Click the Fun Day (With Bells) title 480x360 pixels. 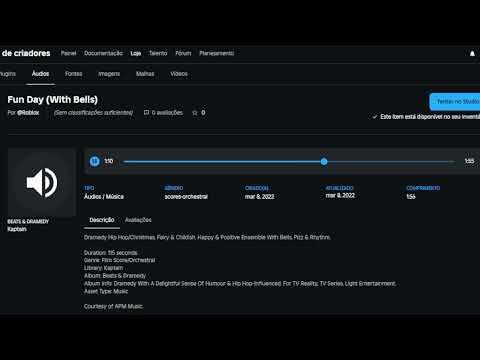[x=53, y=100]
